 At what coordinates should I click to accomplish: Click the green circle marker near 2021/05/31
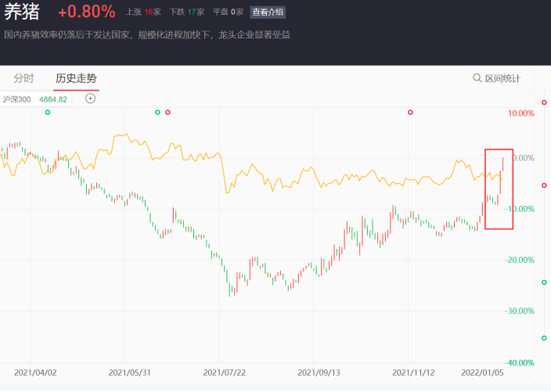pos(157,113)
